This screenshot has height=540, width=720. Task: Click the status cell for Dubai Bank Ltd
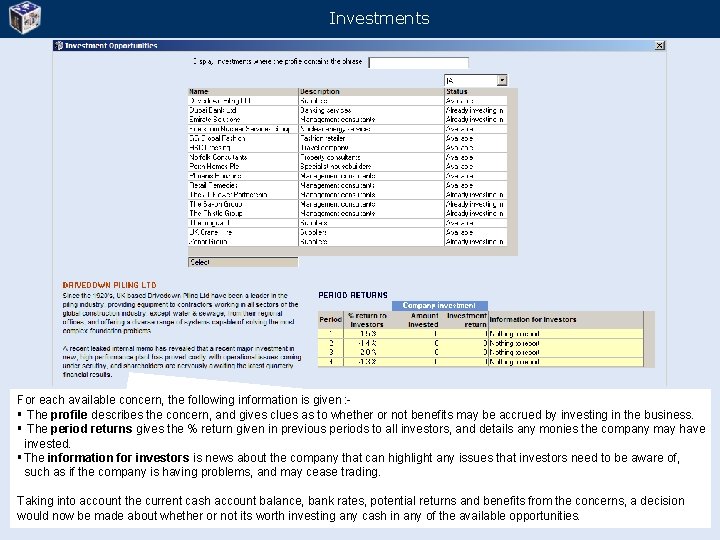(476, 110)
